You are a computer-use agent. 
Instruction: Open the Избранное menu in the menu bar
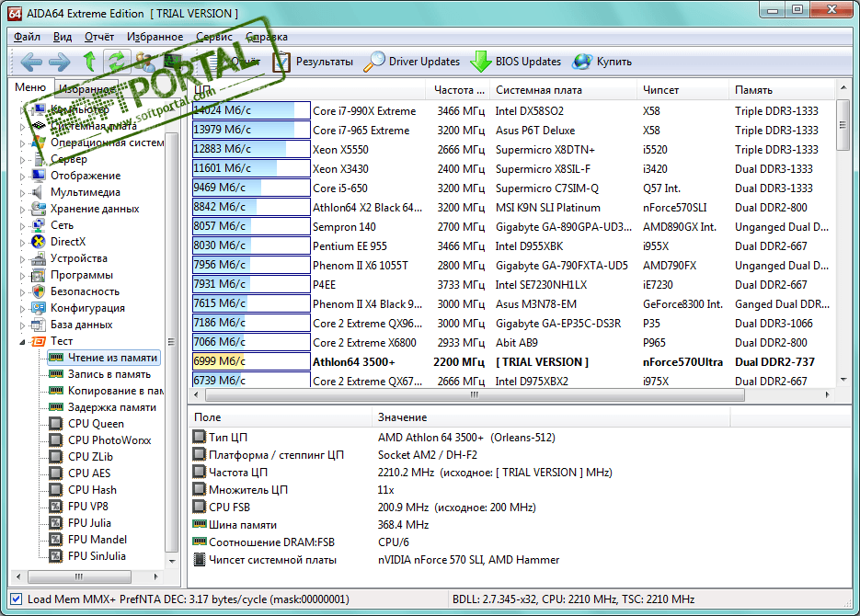click(155, 37)
